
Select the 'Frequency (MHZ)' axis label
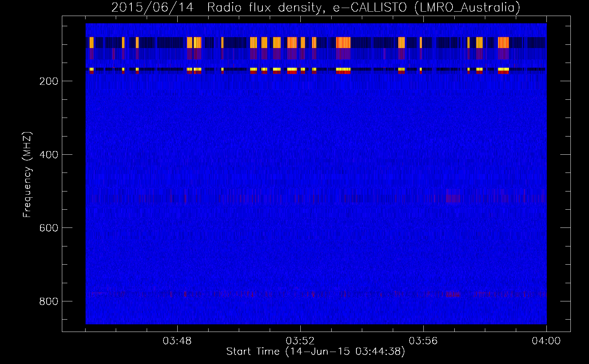27,175
